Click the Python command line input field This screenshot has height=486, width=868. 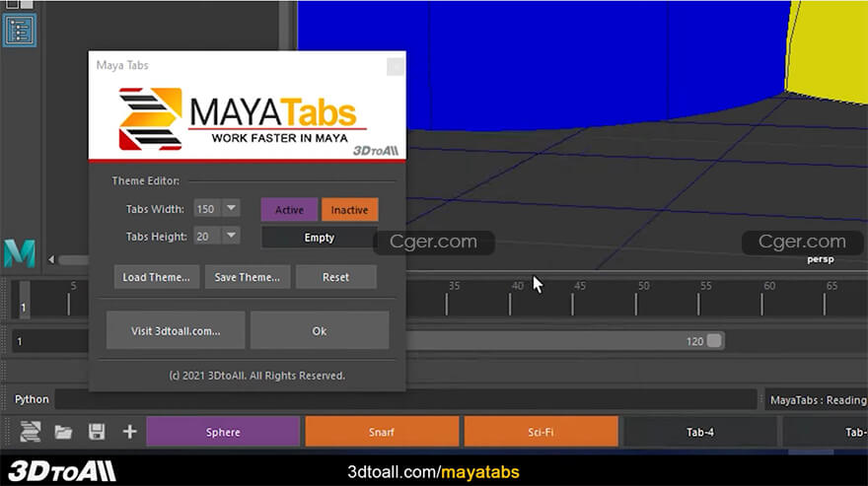click(x=405, y=399)
